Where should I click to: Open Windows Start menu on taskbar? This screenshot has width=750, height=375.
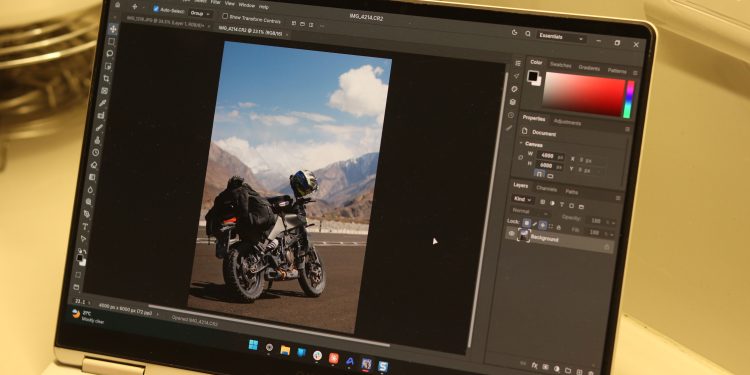[253, 344]
